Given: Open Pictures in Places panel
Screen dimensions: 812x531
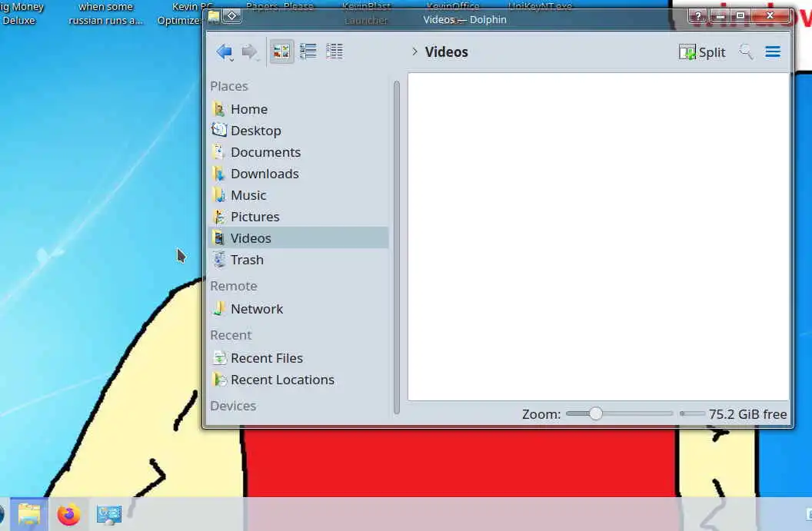Looking at the screenshot, I should 298,217.
